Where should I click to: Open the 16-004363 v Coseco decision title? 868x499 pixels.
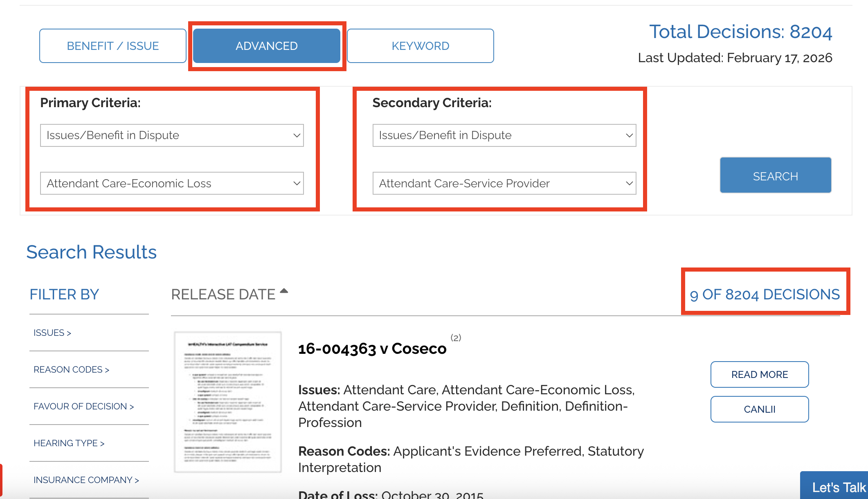[x=372, y=349]
